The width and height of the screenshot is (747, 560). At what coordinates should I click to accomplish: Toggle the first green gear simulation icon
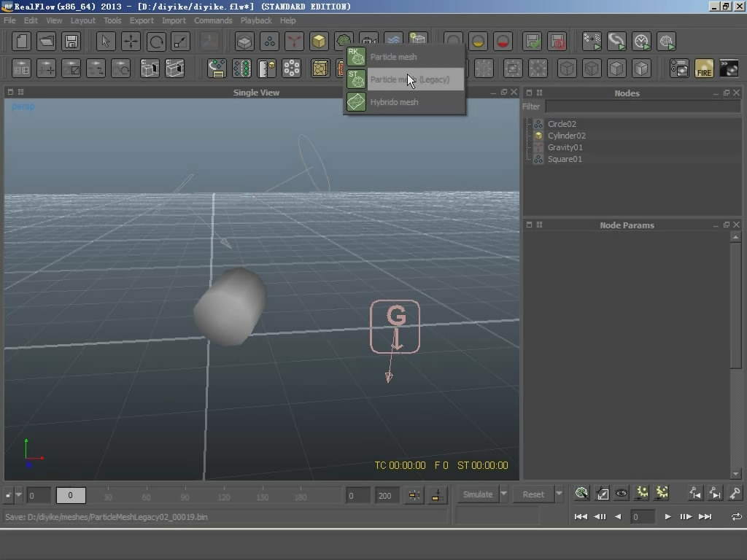(x=642, y=494)
